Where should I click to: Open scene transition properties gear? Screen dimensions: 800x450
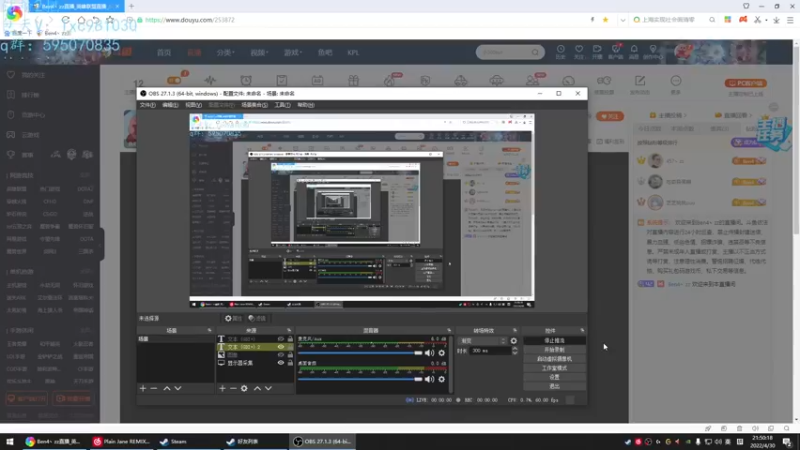(514, 341)
